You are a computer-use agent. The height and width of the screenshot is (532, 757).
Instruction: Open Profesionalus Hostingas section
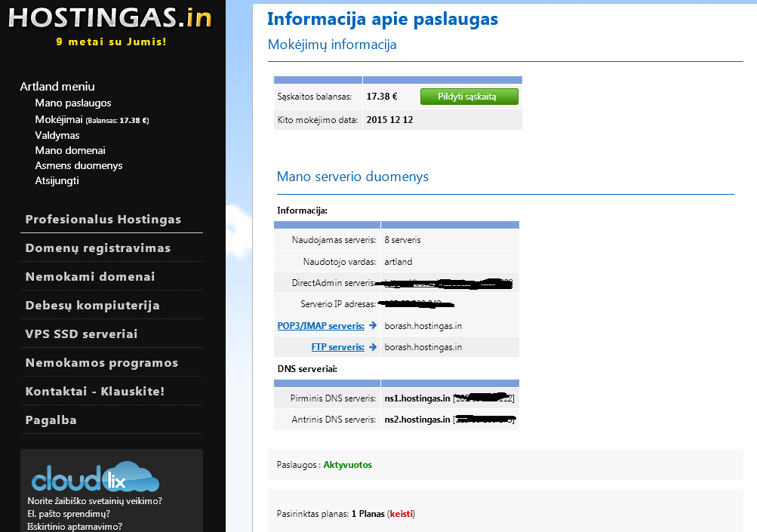click(103, 220)
